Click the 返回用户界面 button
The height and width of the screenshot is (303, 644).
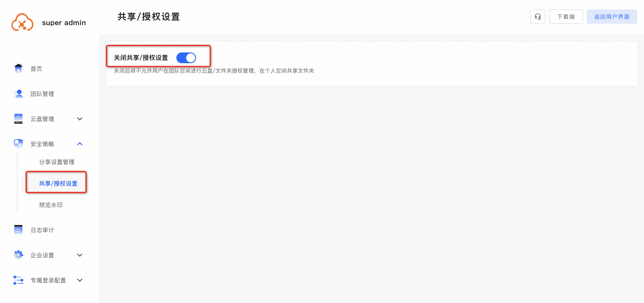(x=612, y=17)
